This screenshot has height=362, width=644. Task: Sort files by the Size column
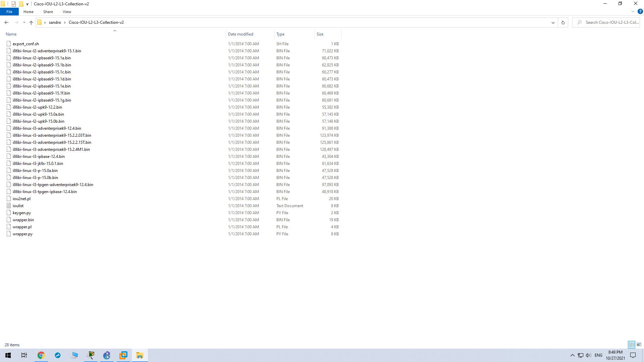pos(320,34)
